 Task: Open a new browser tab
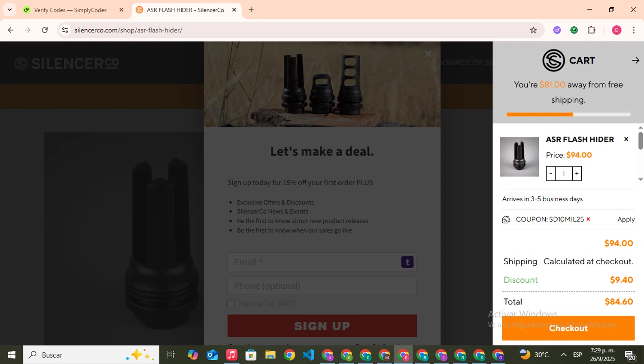(x=251, y=10)
